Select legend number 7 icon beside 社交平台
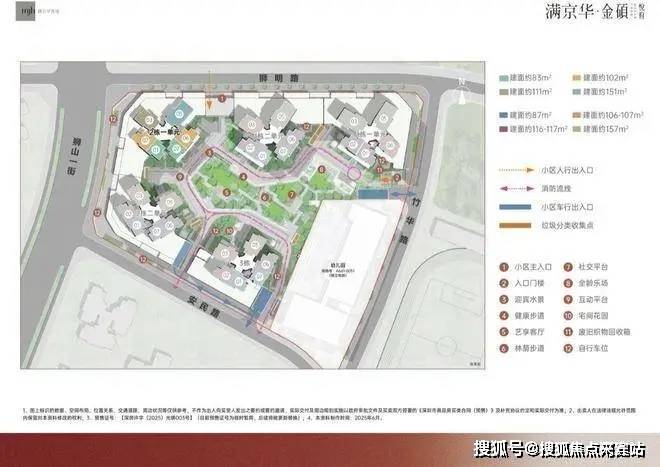 (568, 267)
